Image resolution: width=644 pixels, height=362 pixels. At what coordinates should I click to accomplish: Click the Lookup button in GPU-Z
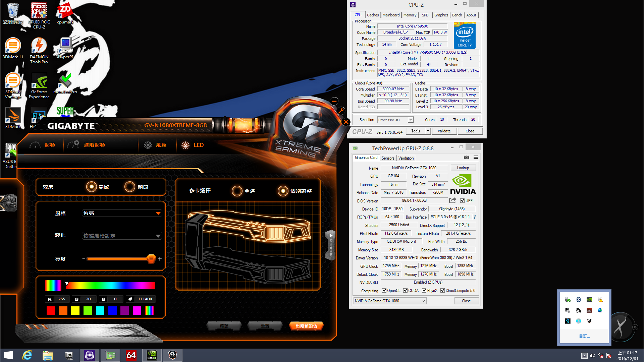tap(463, 168)
